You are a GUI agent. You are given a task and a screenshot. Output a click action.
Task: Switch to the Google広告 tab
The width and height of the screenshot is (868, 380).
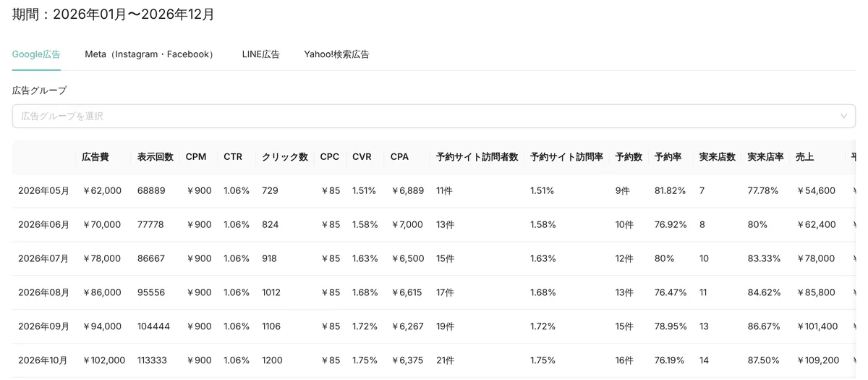click(36, 54)
